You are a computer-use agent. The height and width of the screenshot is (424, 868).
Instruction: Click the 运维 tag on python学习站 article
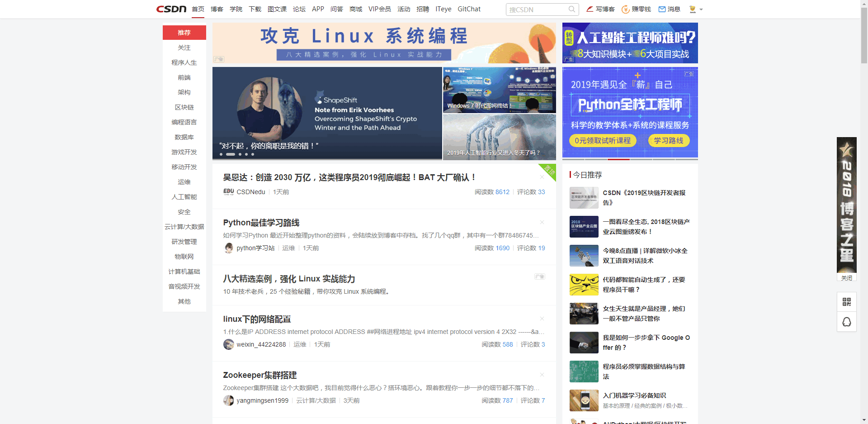point(288,248)
